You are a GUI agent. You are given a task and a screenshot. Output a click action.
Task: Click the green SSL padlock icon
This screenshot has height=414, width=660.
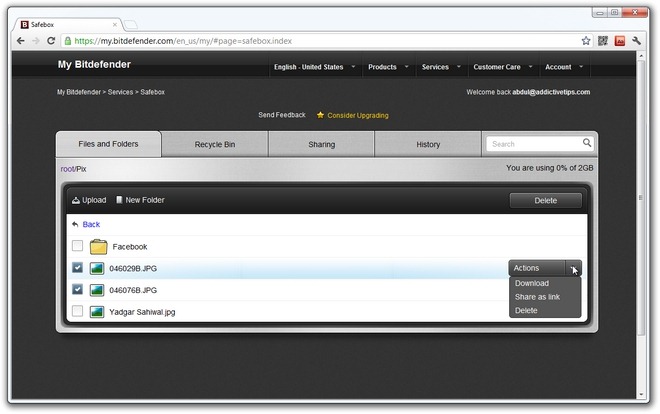pos(67,41)
